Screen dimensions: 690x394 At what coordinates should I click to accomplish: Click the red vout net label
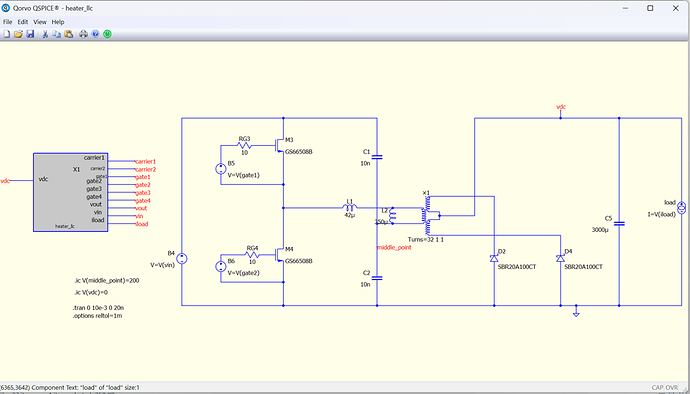141,208
